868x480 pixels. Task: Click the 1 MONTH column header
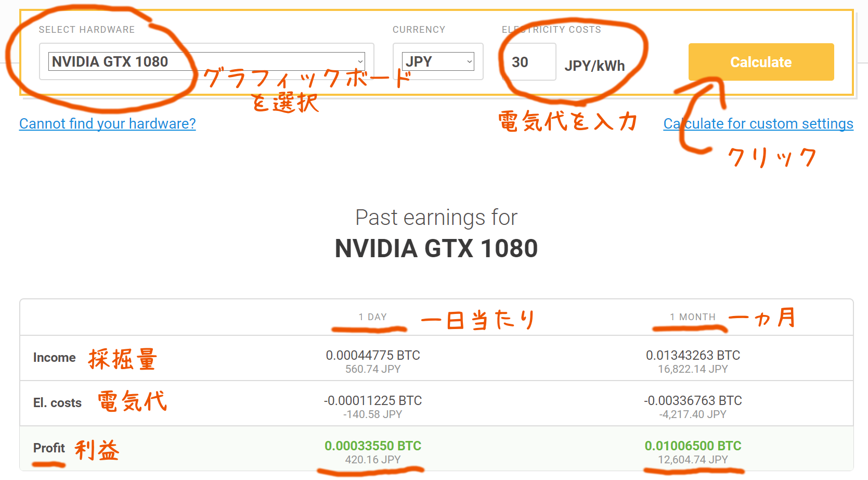pos(693,317)
